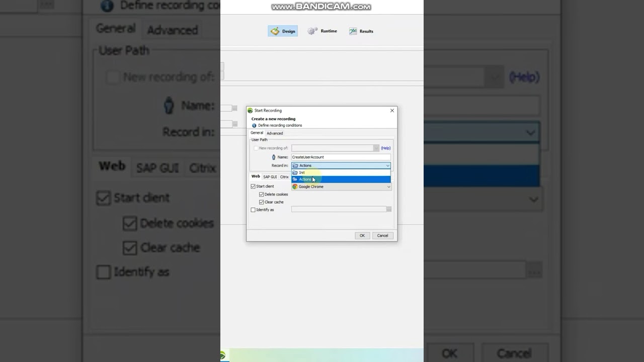
Task: Choose Init from the open list
Action: 341,172
